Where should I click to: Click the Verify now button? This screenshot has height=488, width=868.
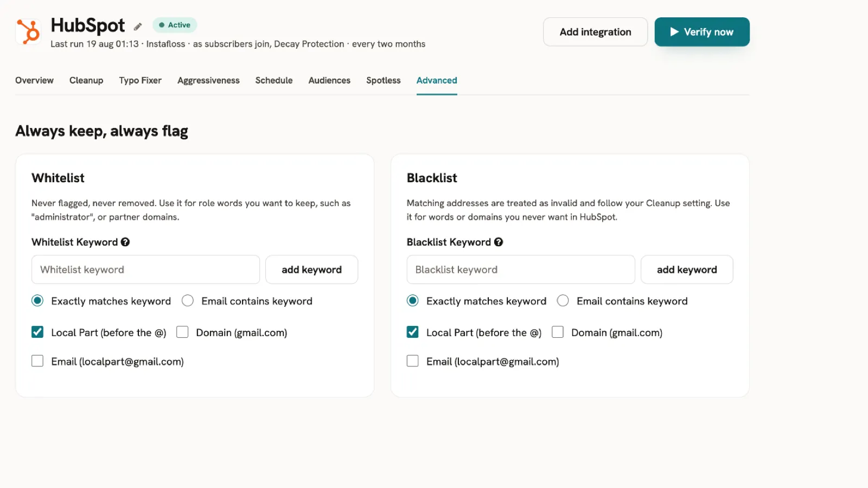(x=702, y=32)
